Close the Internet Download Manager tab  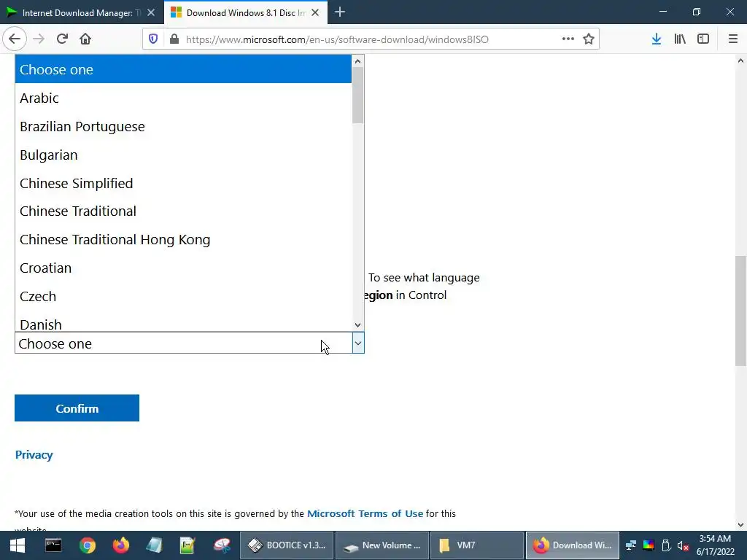point(150,13)
